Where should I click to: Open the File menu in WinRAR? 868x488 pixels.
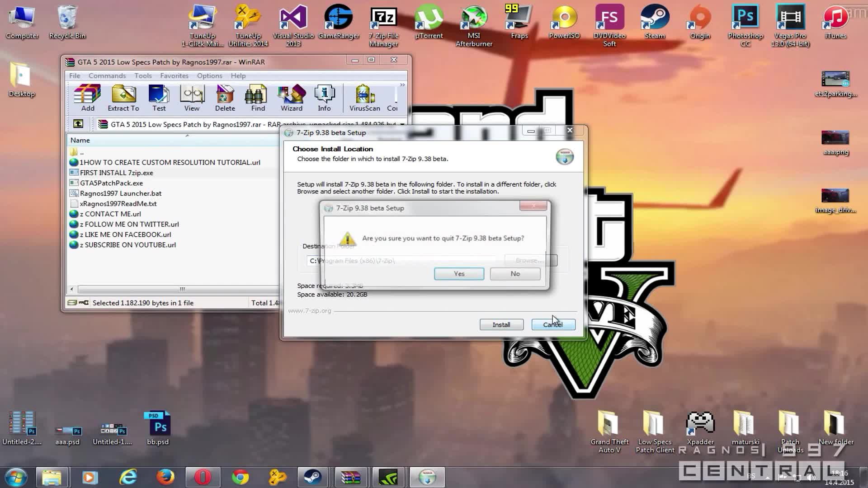pos(75,75)
